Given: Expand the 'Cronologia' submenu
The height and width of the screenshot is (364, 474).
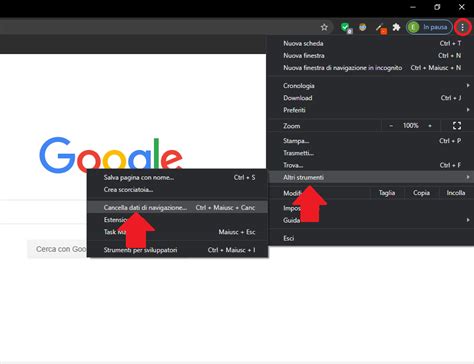Looking at the screenshot, I should pos(371,86).
